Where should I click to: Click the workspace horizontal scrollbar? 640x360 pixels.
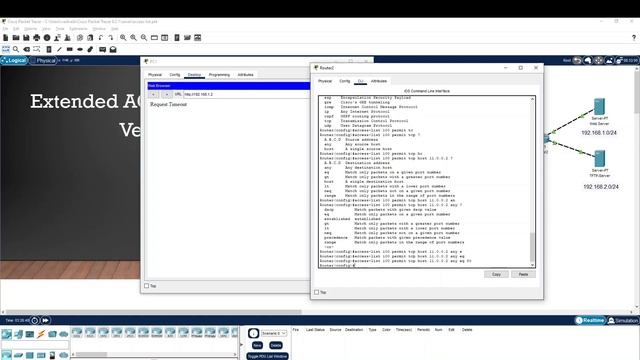pyautogui.click(x=153, y=312)
